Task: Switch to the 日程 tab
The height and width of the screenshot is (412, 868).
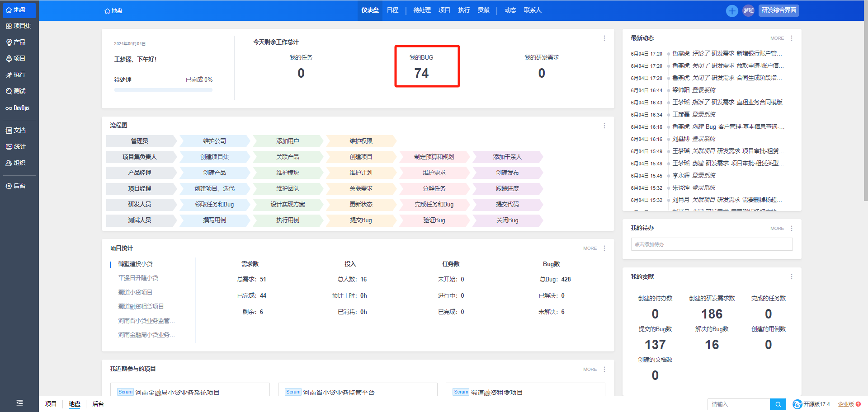Action: click(392, 10)
